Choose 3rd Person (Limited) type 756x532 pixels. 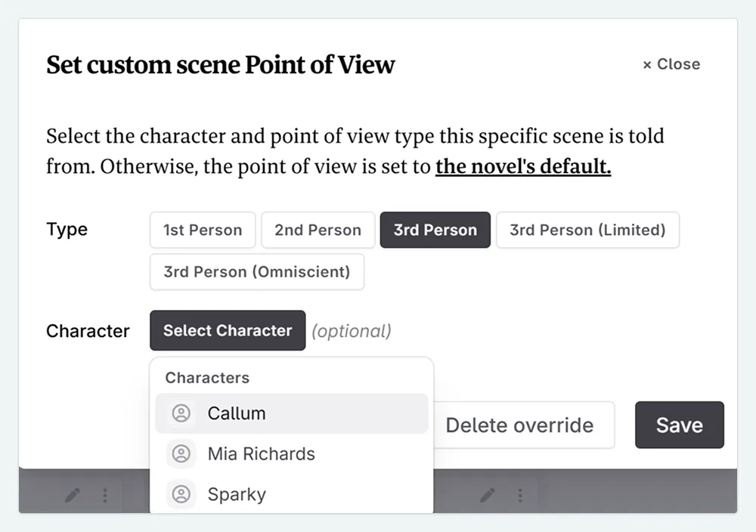587,230
